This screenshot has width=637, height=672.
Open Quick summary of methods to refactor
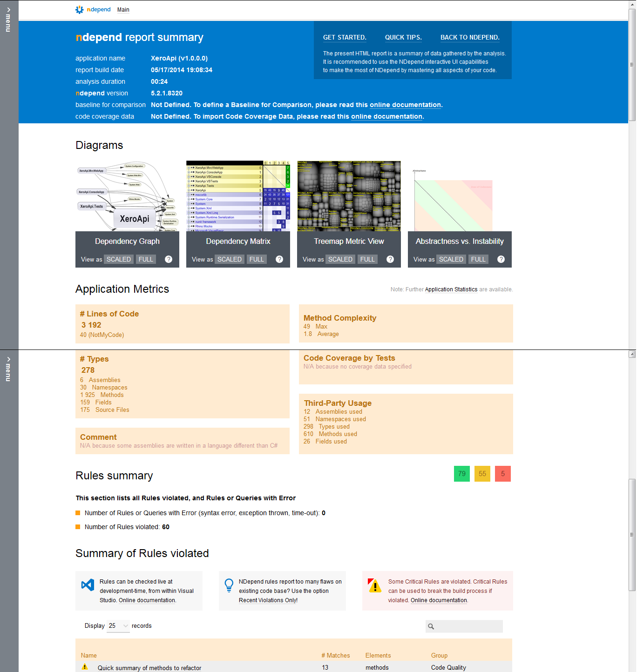(x=149, y=668)
